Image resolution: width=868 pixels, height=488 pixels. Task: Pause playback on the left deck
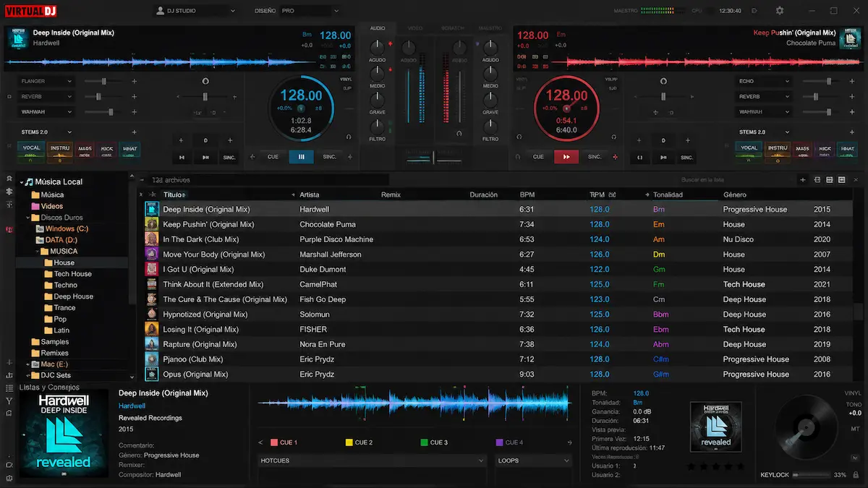click(x=301, y=156)
